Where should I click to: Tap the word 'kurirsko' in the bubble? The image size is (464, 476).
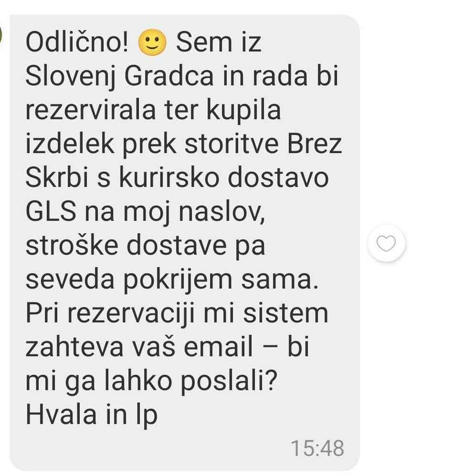[x=169, y=177]
